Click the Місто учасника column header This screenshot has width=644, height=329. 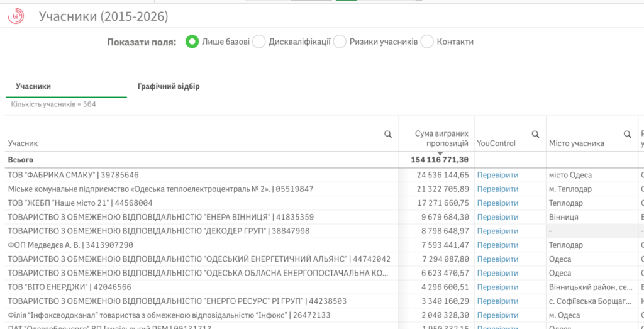pyautogui.click(x=576, y=143)
